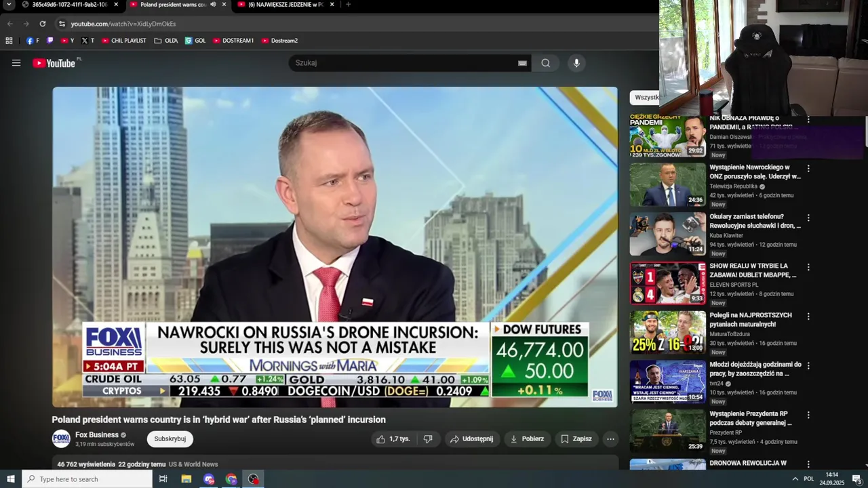Open more actions three-dot menu under video

pyautogui.click(x=610, y=439)
